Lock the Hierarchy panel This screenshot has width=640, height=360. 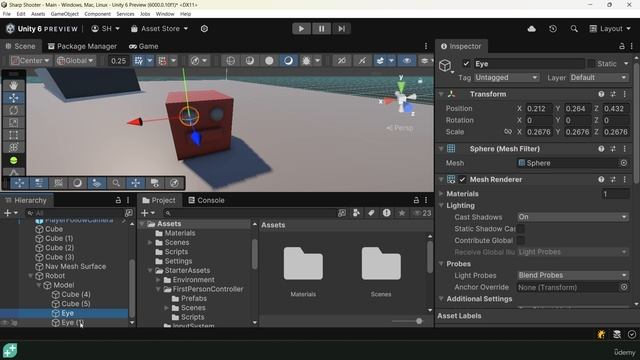(118, 200)
